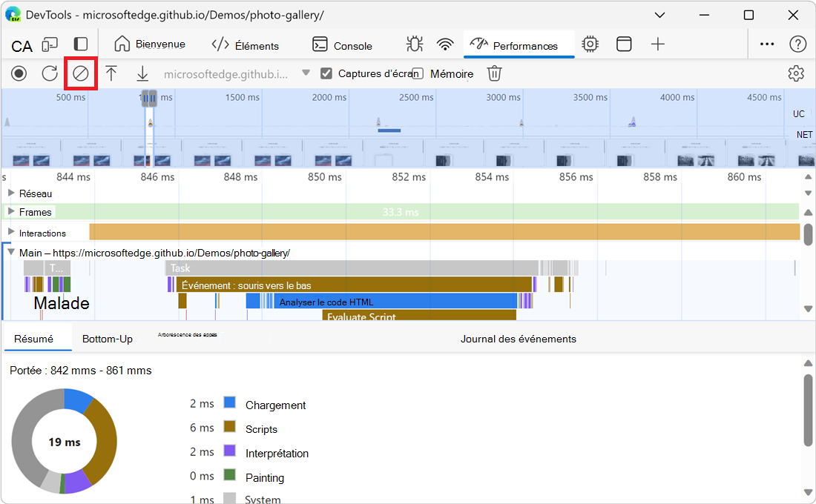This screenshot has width=816, height=504.
Task: Click the small T... task block
Action: (57, 268)
